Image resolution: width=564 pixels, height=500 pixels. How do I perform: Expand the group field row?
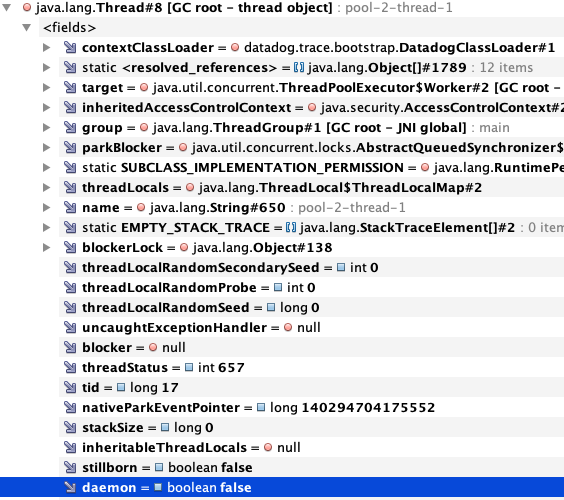point(46,127)
